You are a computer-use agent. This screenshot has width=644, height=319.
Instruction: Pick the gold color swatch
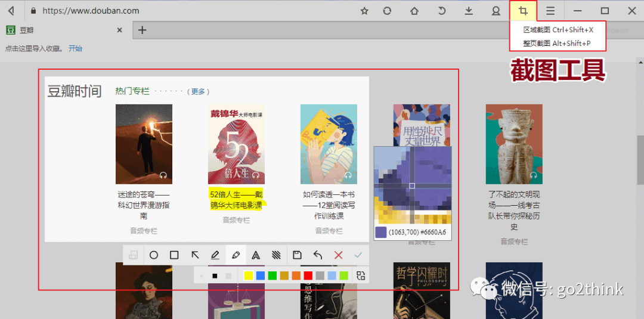click(284, 275)
